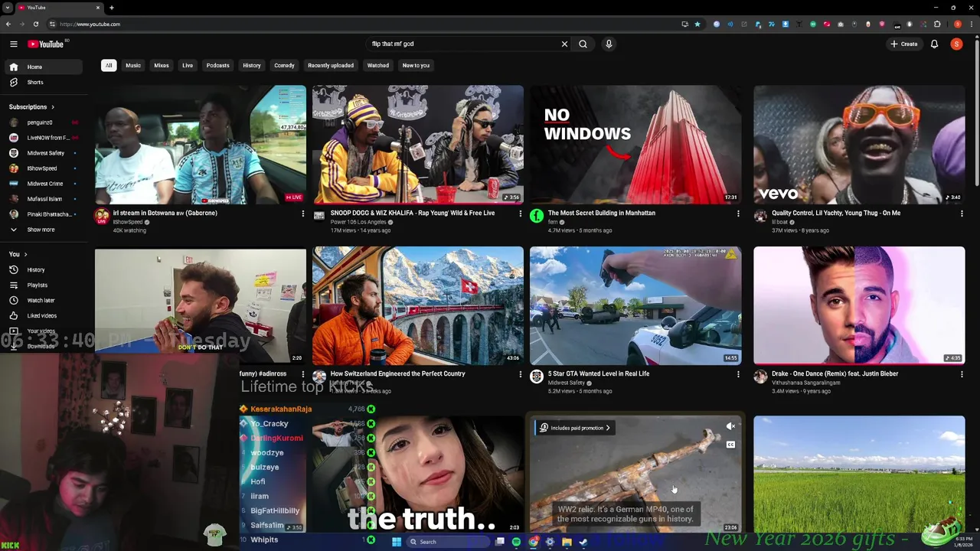Select the Podcasts filter chip
The height and width of the screenshot is (551, 980).
click(217, 66)
